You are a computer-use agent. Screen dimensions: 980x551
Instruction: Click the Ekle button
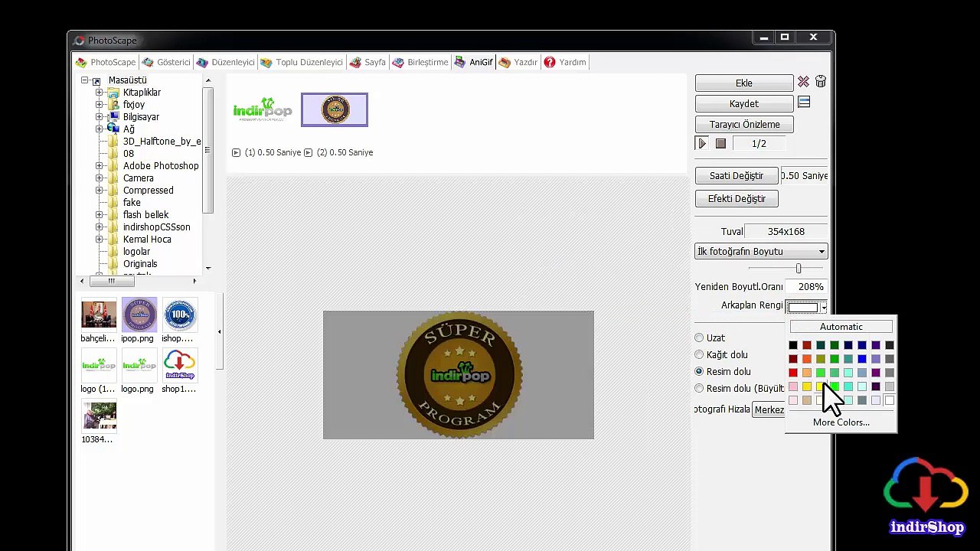744,83
